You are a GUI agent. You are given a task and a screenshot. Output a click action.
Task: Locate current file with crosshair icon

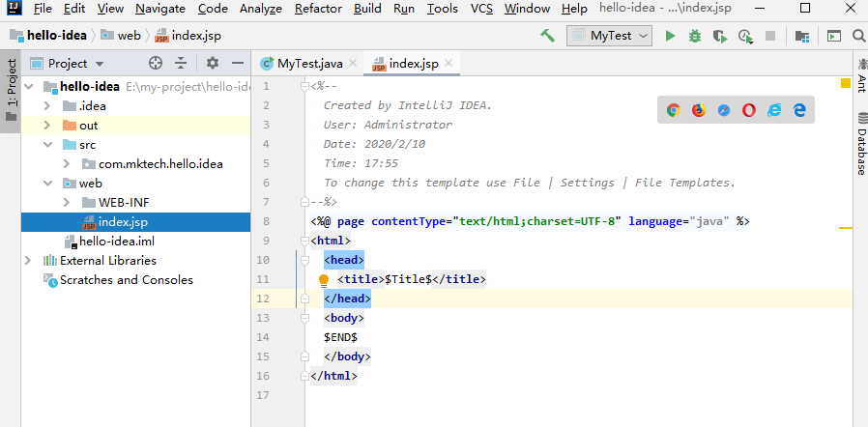pos(156,63)
